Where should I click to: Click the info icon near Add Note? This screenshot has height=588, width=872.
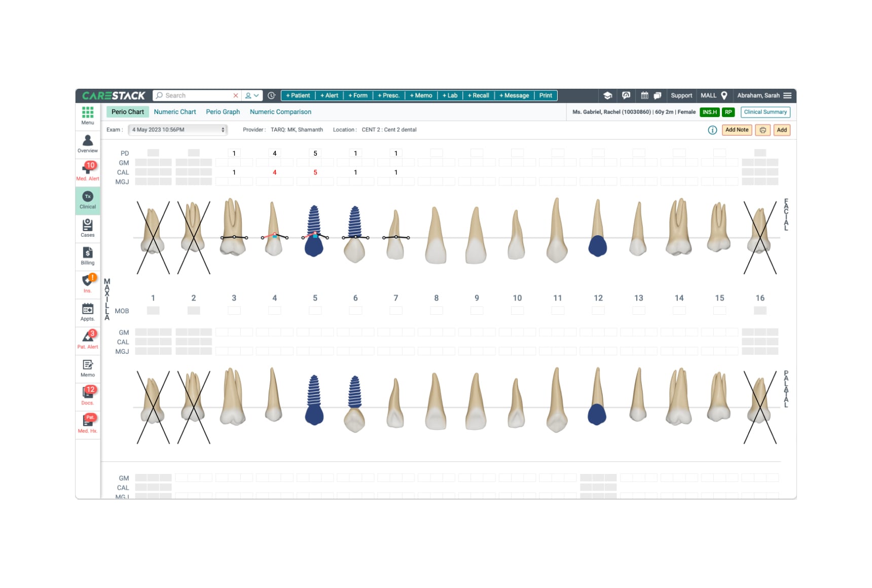(x=712, y=130)
